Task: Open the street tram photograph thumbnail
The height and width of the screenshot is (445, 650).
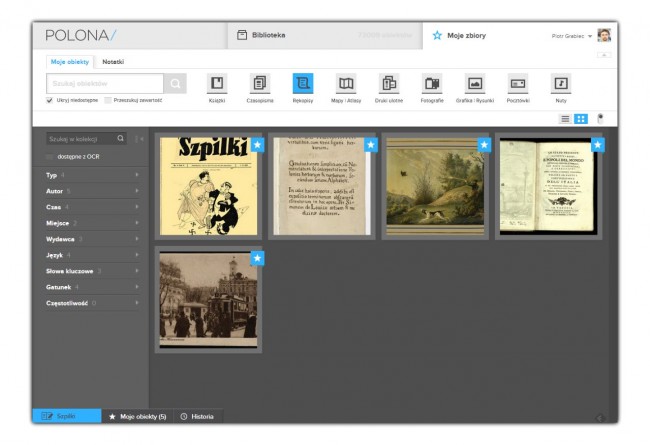Action: coord(209,299)
